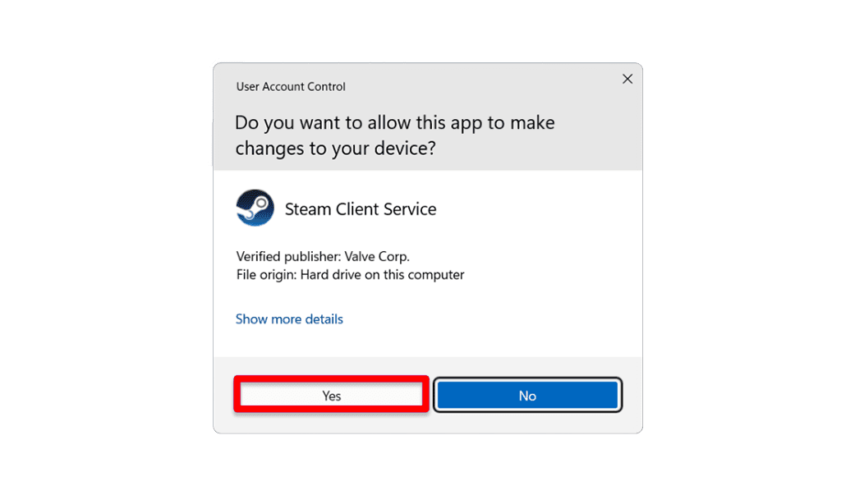Screen dimensions: 841x504
Task: Click the File origin line
Action: [x=350, y=274]
